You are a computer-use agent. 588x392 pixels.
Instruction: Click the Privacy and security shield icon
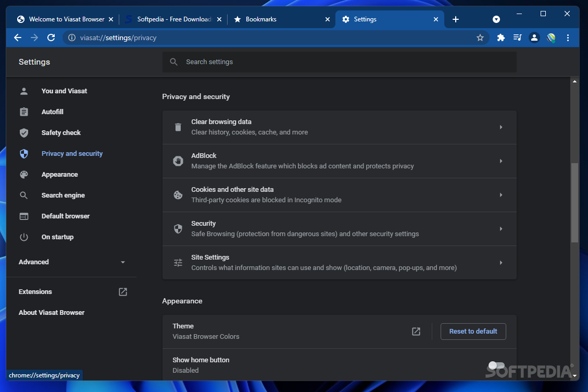24,154
